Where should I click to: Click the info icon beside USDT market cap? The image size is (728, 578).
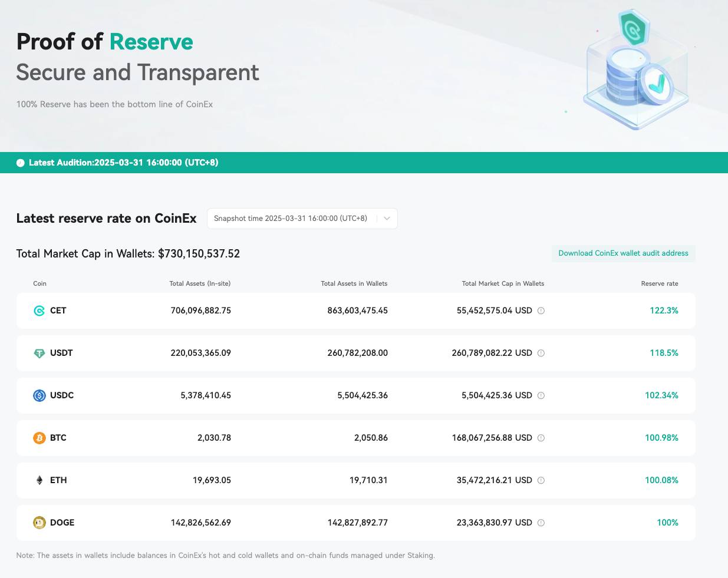[541, 353]
